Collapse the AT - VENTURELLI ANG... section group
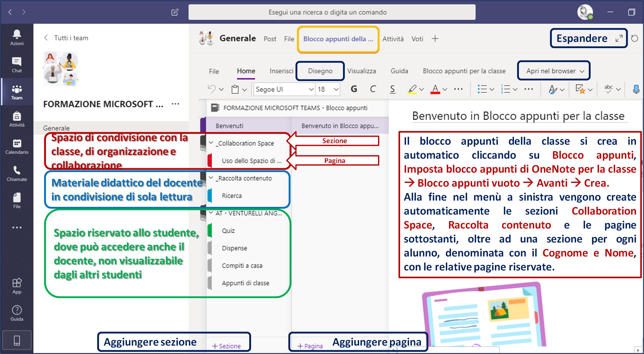 (x=211, y=213)
